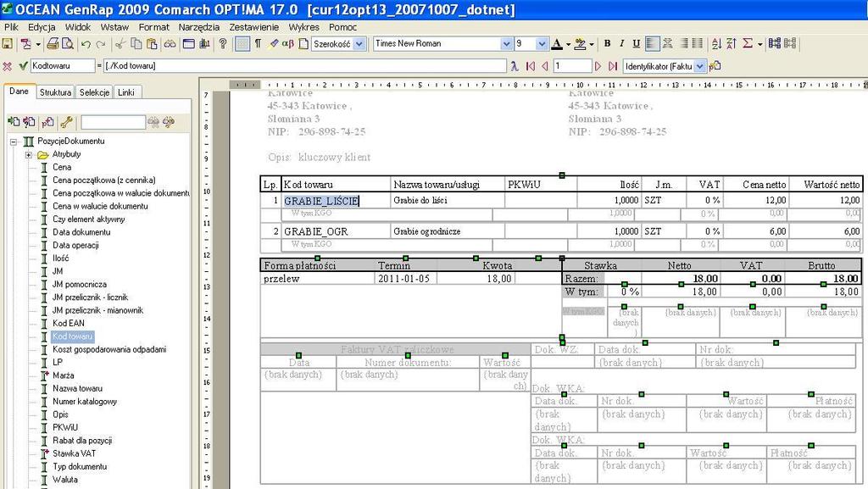Viewport: 868px width, 489px height.
Task: Click the sort ascending A-Z icon
Action: (716, 44)
